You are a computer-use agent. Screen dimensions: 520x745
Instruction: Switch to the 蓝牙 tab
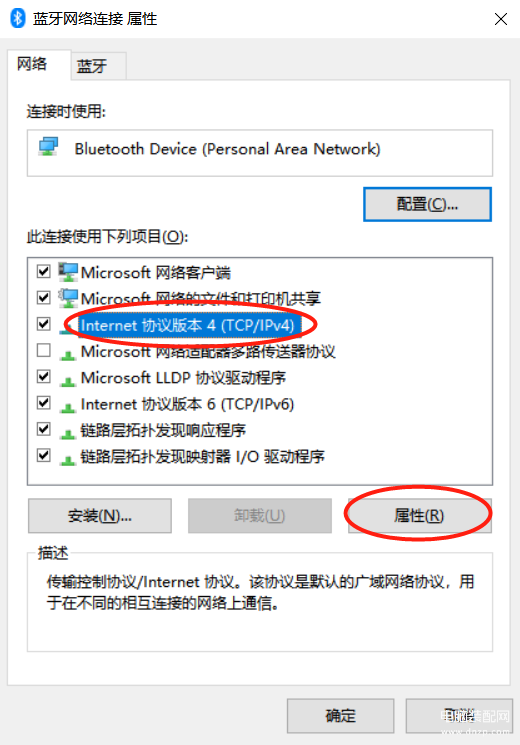[98, 66]
